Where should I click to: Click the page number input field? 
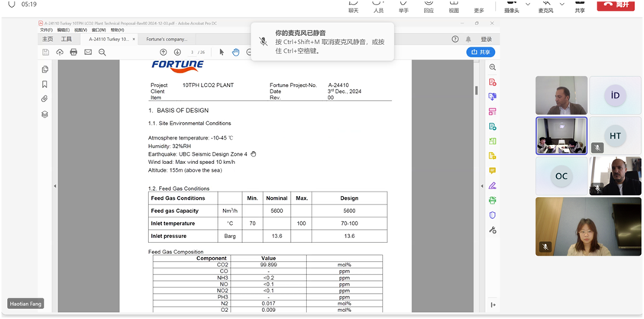[x=193, y=52]
